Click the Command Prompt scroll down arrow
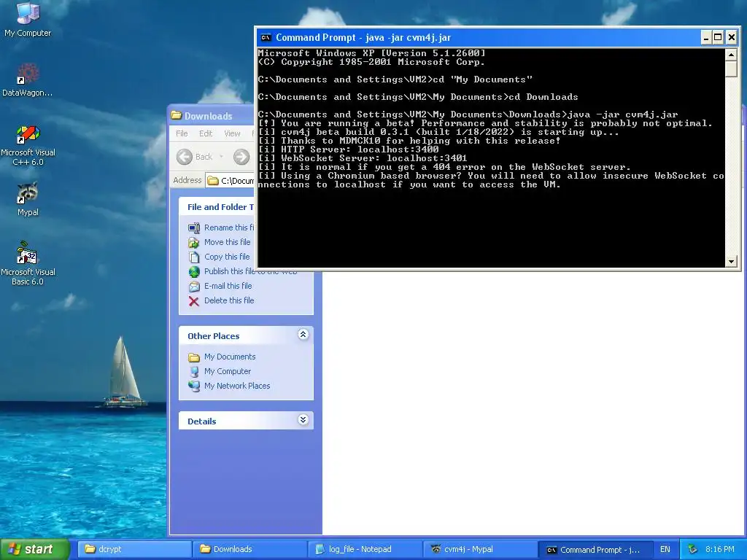The width and height of the screenshot is (747, 560). (731, 262)
